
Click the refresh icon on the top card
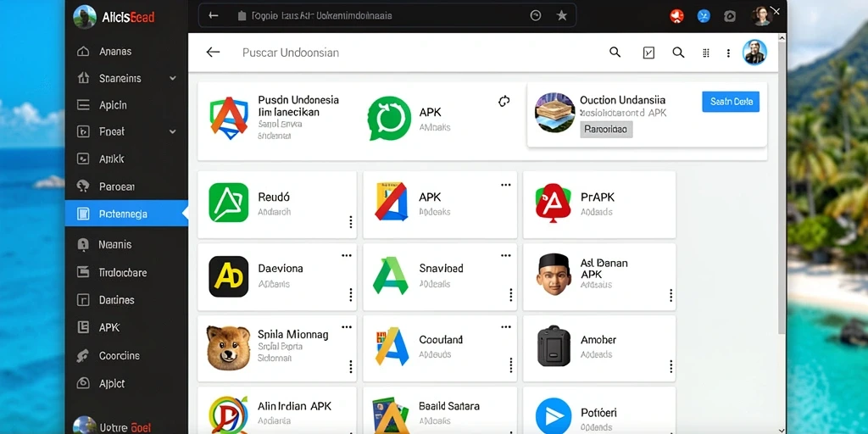tap(504, 101)
